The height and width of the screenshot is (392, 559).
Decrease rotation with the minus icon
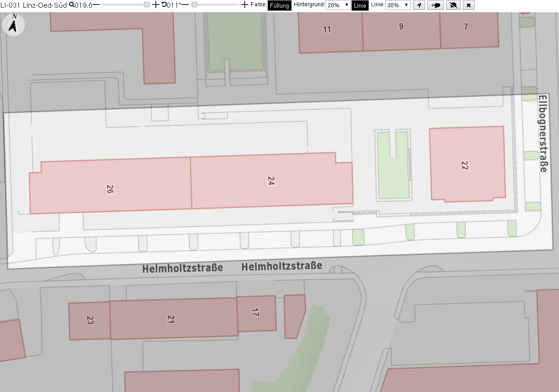pyautogui.click(x=185, y=5)
